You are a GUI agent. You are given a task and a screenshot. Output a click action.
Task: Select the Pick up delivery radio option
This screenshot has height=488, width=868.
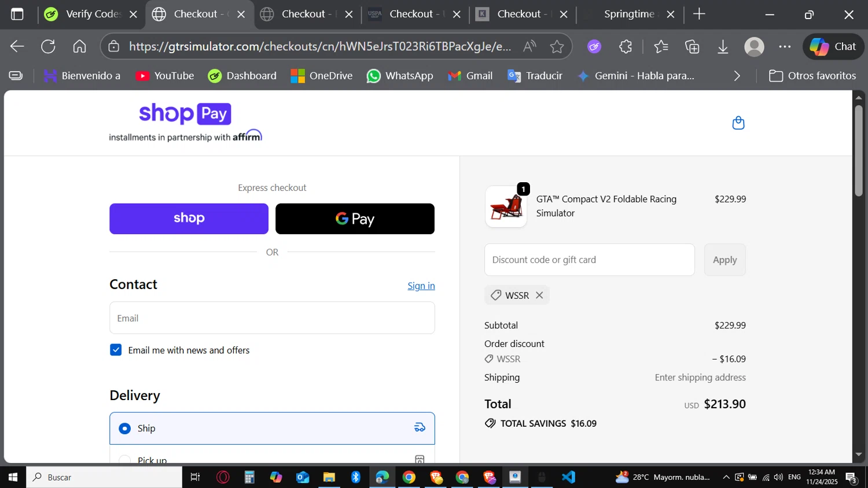pos(124,460)
